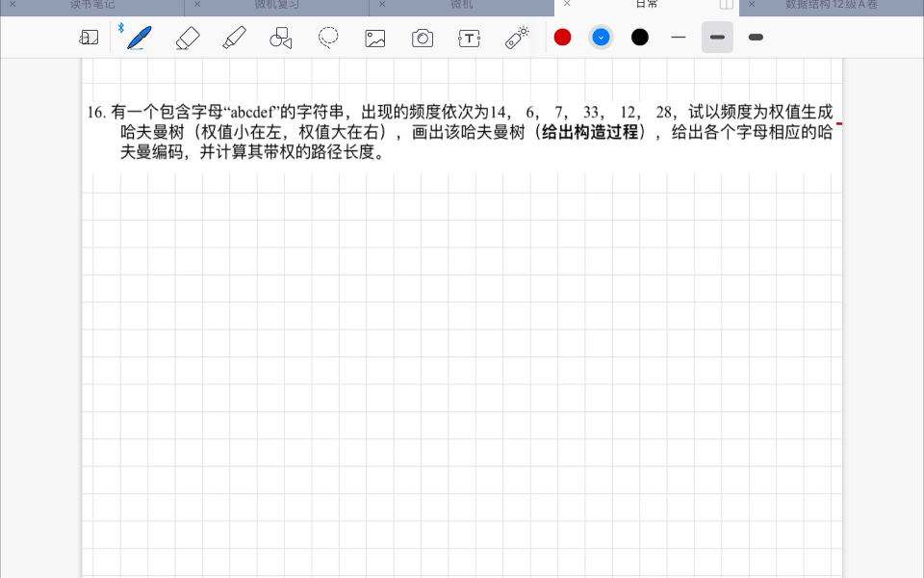Open the shape recognition tool
Image resolution: width=924 pixels, height=578 pixels.
(x=280, y=37)
